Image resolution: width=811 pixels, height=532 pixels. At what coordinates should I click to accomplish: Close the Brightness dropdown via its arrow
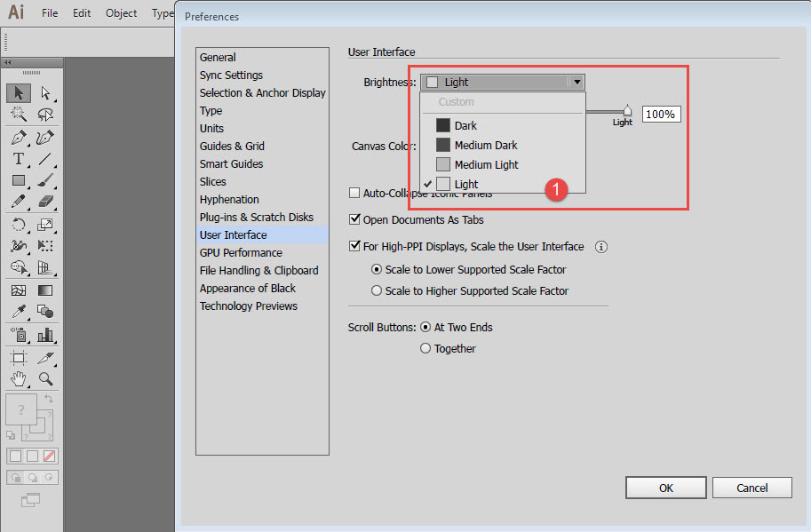[x=577, y=82]
